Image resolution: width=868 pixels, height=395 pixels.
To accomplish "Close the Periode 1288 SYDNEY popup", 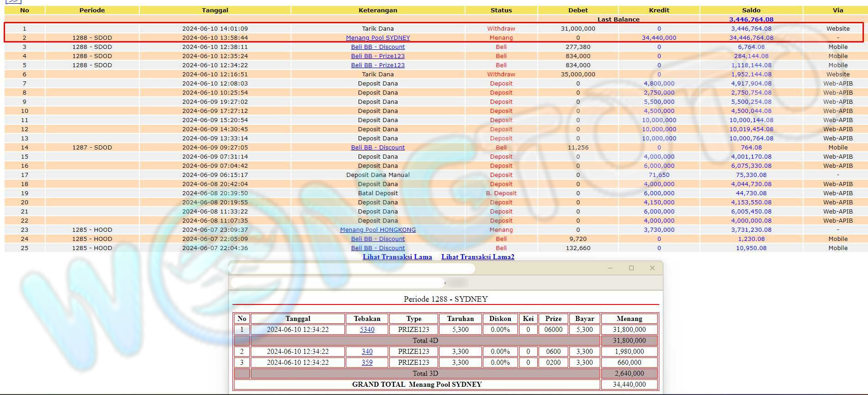I will click(652, 268).
